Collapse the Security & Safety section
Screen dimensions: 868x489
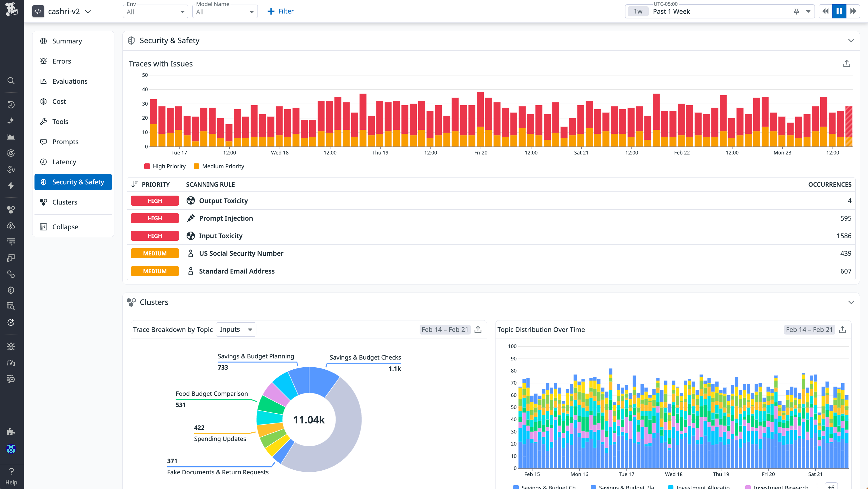point(851,41)
